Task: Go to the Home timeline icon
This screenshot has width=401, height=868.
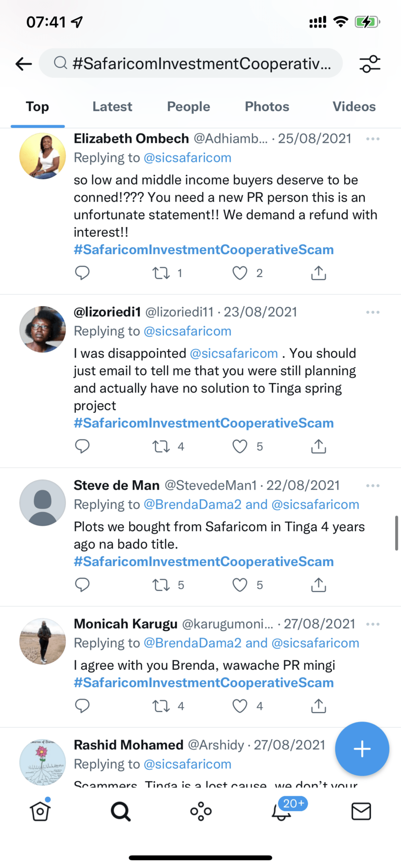Action: tap(40, 811)
